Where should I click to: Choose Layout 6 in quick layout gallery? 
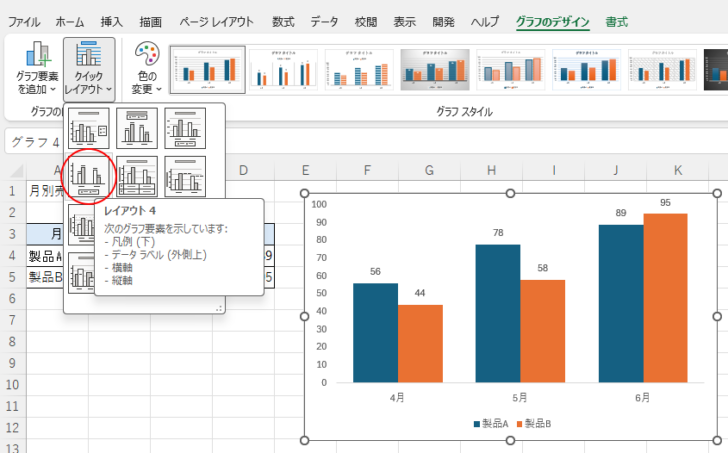pyautogui.click(x=185, y=176)
